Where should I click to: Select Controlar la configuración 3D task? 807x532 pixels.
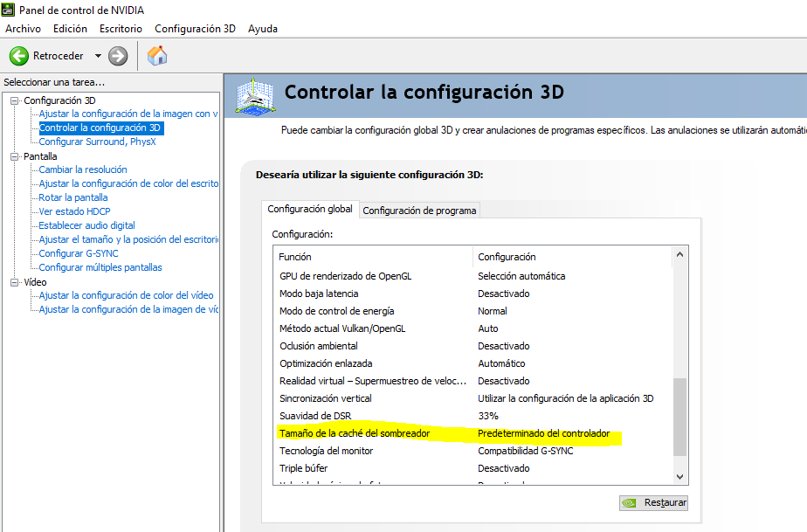tap(101, 128)
